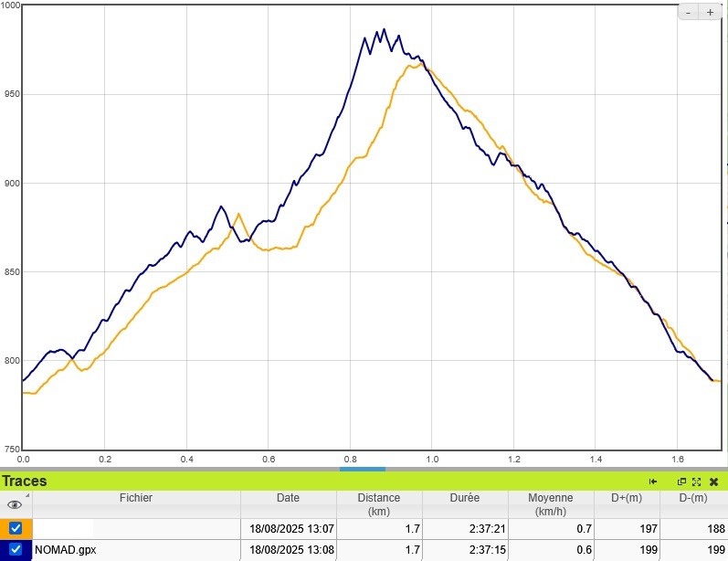Viewport: 728px width, 561px height.
Task: Detach the Traces panel into a window
Action: [x=681, y=482]
